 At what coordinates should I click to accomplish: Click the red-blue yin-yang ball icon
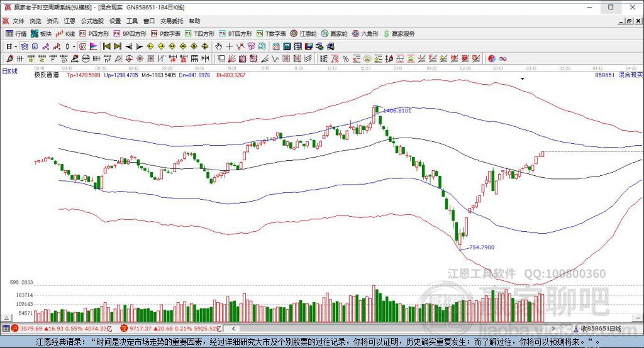click(x=492, y=58)
